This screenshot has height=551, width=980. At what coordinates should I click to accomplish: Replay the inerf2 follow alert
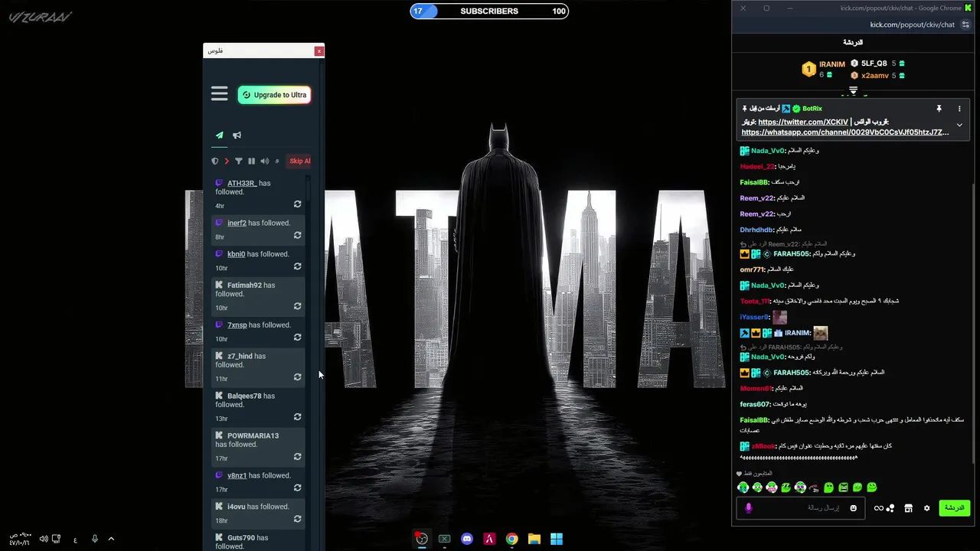coord(297,236)
